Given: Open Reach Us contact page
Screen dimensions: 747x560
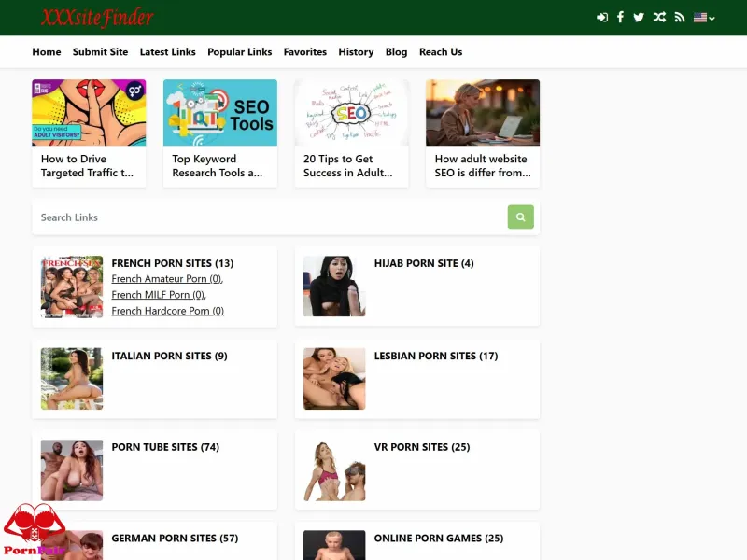Looking at the screenshot, I should pyautogui.click(x=441, y=52).
